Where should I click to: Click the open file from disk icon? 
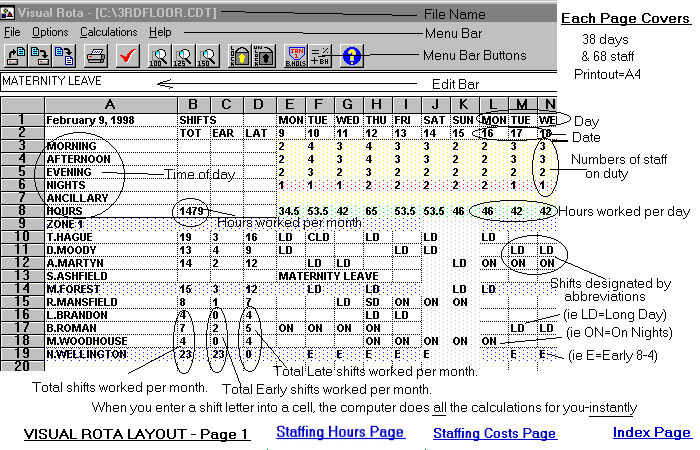coord(16,56)
